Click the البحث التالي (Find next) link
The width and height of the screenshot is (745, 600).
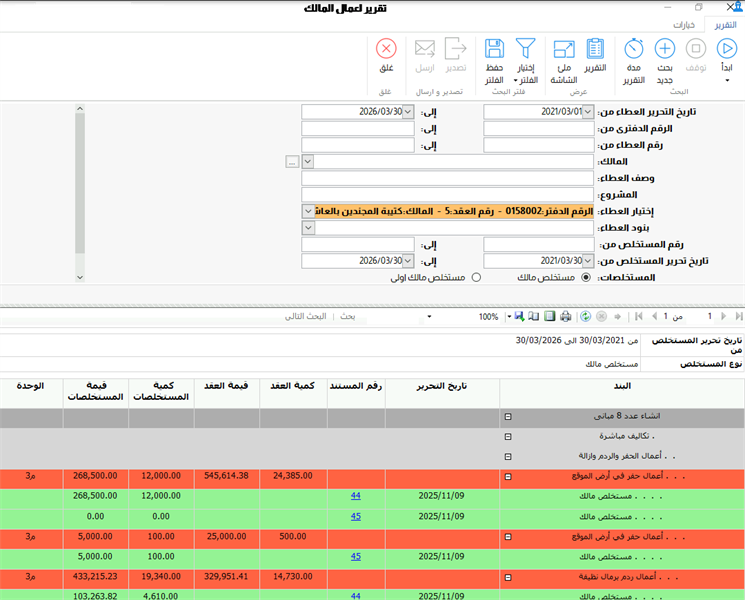click(x=306, y=316)
